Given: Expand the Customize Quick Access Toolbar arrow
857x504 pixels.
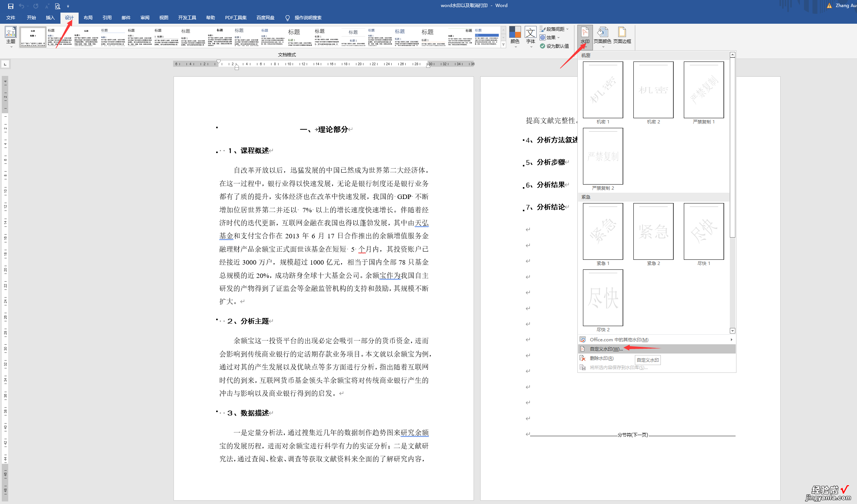Looking at the screenshot, I should point(68,6).
